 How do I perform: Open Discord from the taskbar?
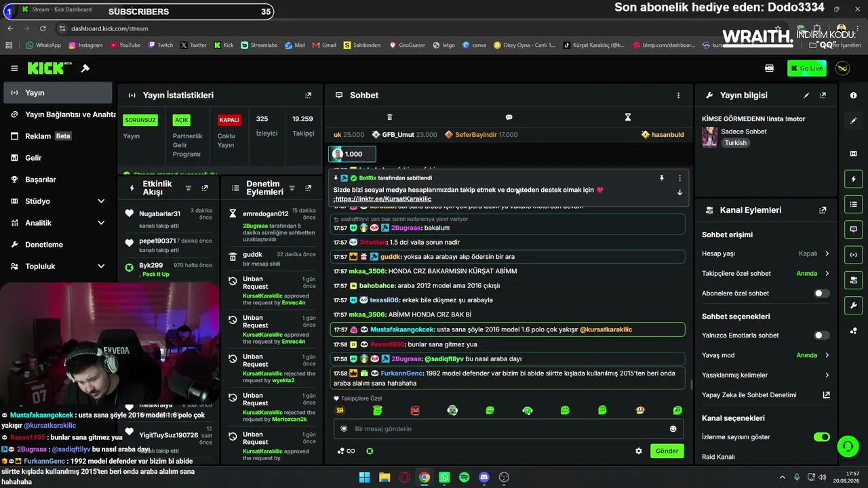(484, 477)
